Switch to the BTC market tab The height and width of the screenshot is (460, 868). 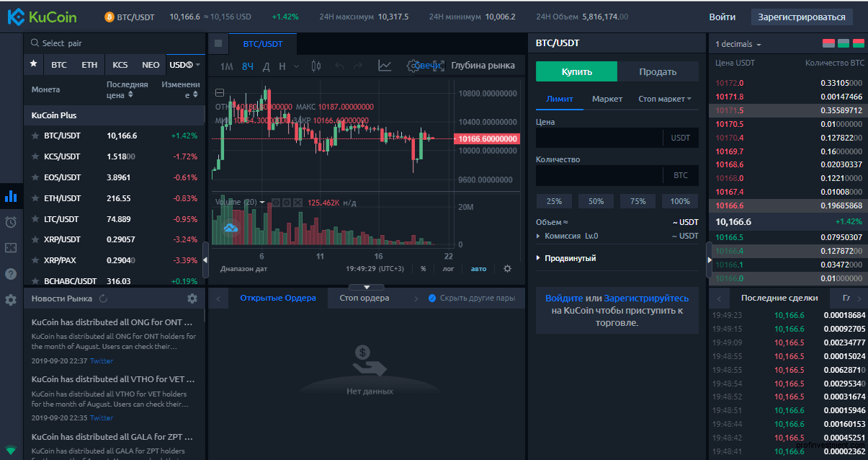(x=59, y=65)
